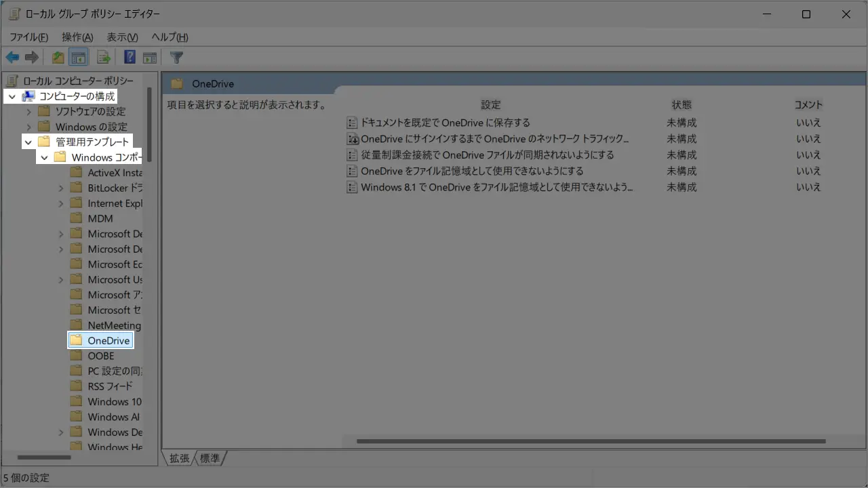Viewport: 868px width, 488px height.
Task: Click the policy icon for ドキュメントを既定で OneDrive に保存する
Action: 352,123
